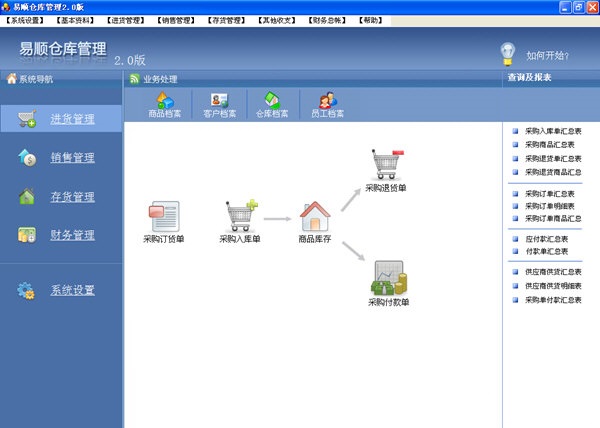Click the 如何开始? link

click(547, 56)
